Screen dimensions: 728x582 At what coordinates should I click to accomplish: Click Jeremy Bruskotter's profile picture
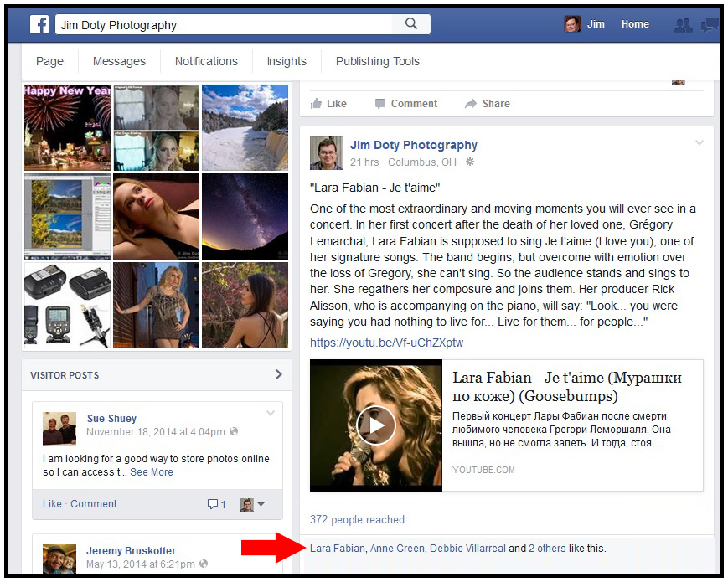click(x=59, y=559)
